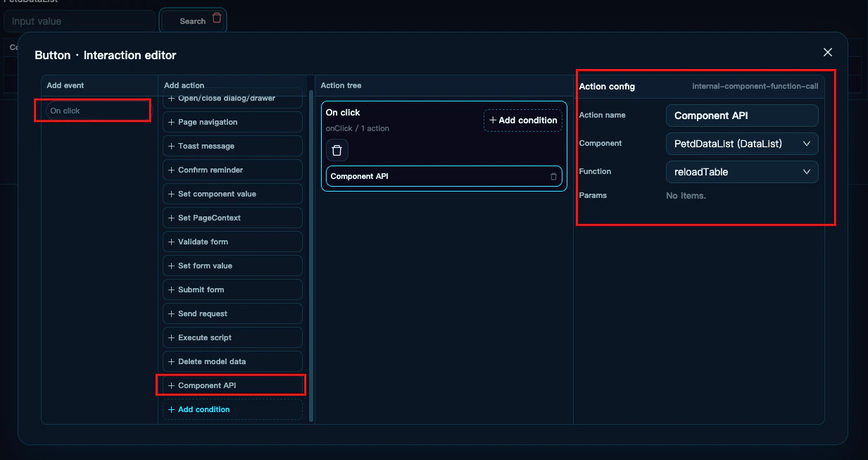Click the Add action panel heading
This screenshot has width=868, height=460.
tap(184, 85)
